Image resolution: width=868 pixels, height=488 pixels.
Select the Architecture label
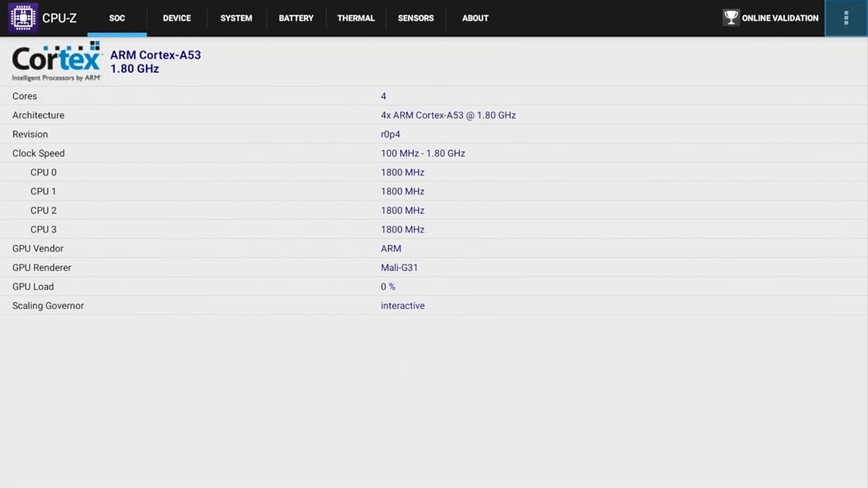coord(38,115)
